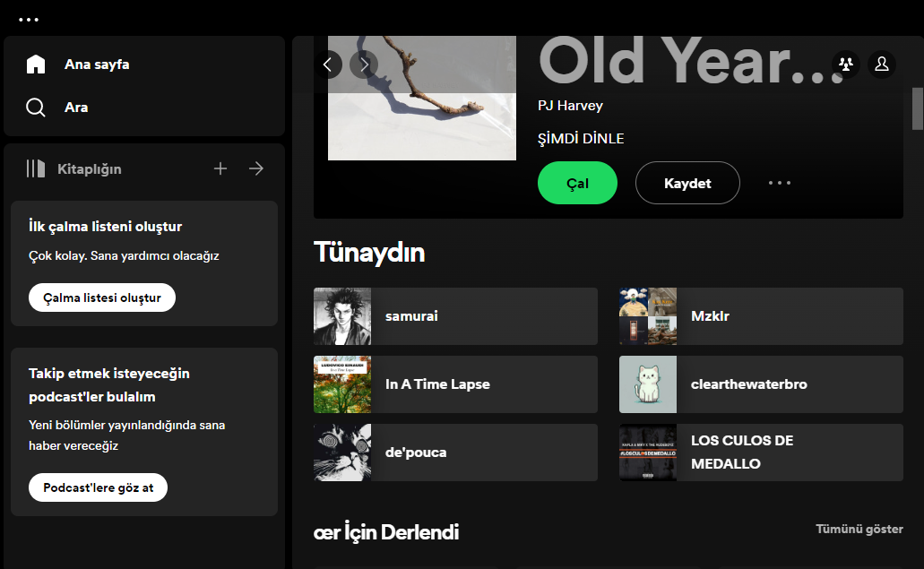
Task: Click the PJ Harvey album cover
Action: click(x=422, y=98)
